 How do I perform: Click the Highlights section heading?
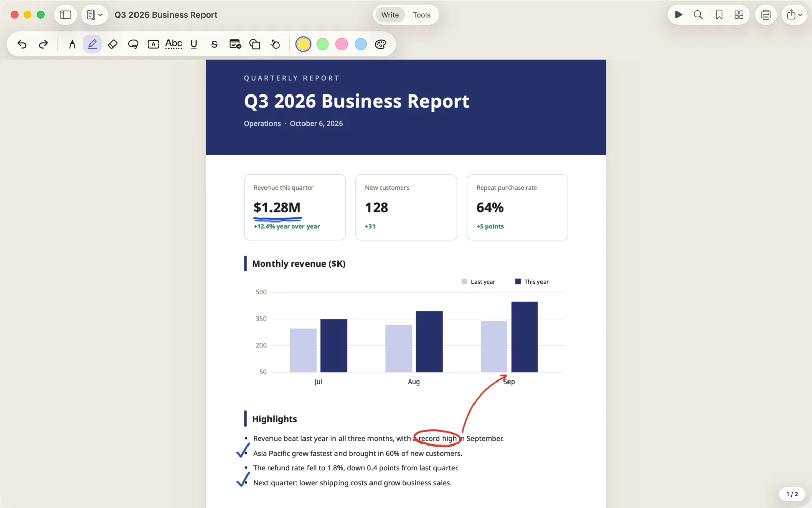pos(275,419)
